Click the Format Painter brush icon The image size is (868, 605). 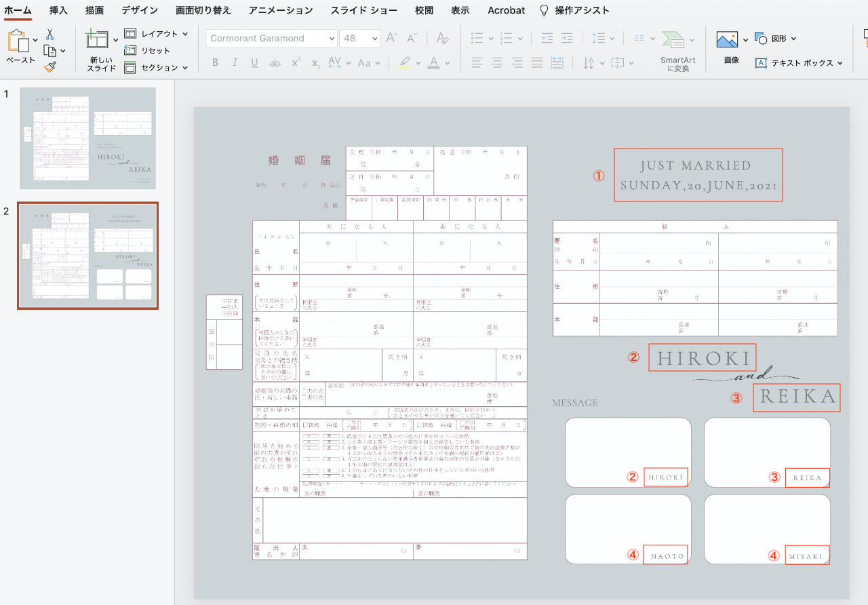click(50, 66)
